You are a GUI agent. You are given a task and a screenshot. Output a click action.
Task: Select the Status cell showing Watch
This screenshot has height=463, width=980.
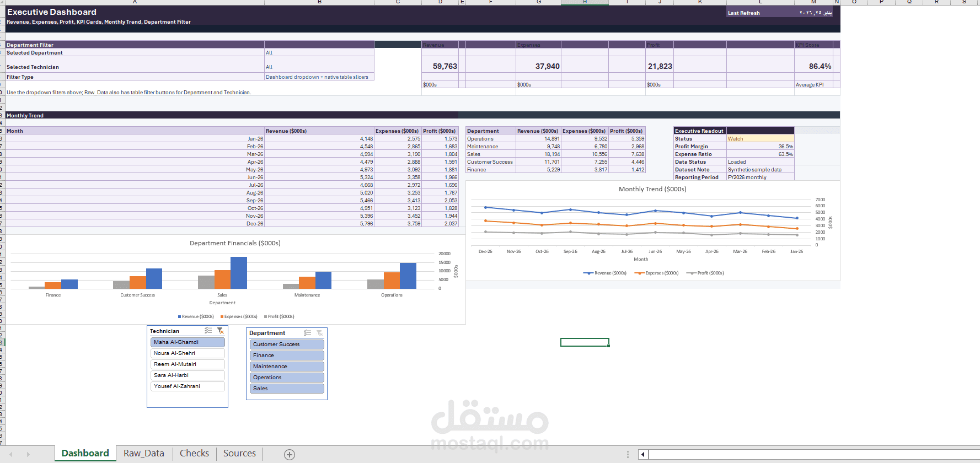tap(761, 139)
